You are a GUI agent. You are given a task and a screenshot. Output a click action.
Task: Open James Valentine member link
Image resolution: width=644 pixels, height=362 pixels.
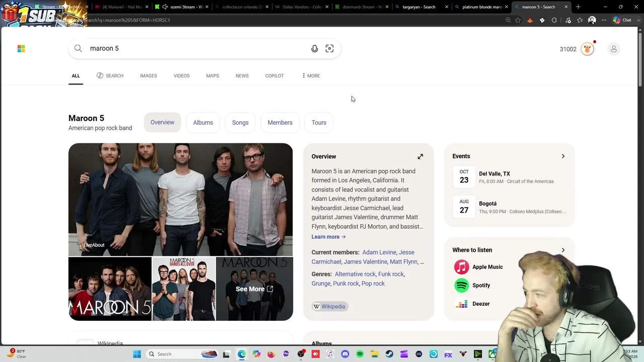[x=365, y=262]
